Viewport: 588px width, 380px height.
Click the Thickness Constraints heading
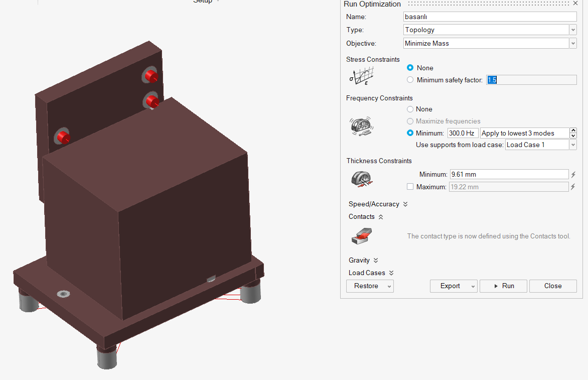coord(379,161)
